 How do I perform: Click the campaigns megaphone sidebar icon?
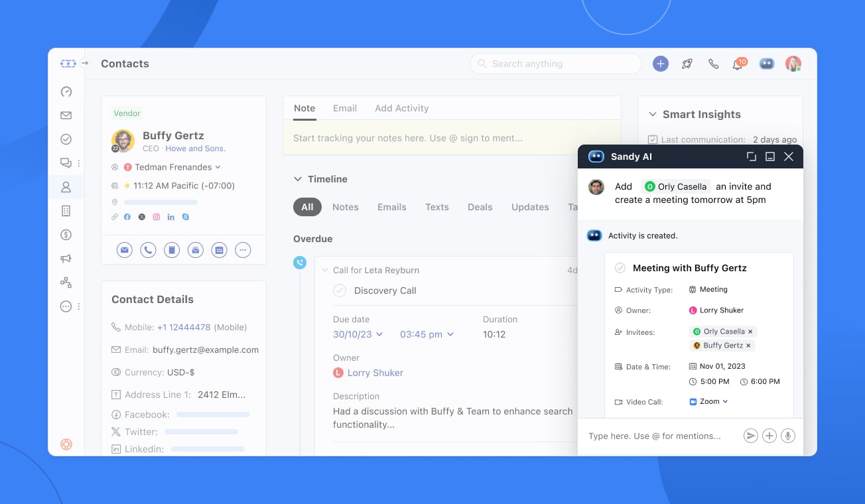pyautogui.click(x=66, y=259)
